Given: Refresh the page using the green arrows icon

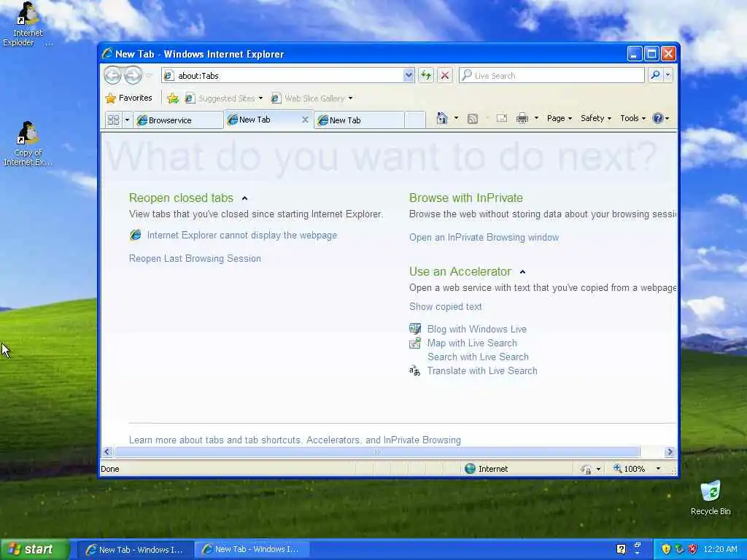Looking at the screenshot, I should [x=426, y=76].
